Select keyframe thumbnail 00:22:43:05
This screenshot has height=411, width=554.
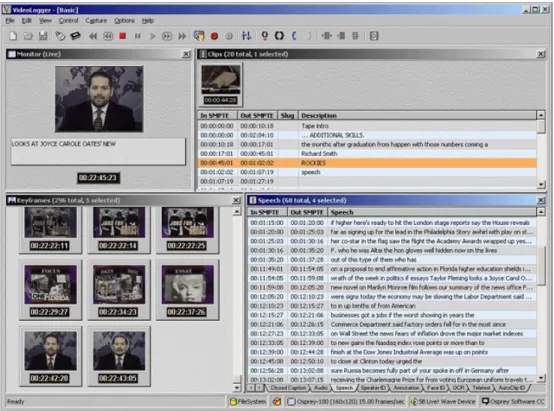[119, 356]
